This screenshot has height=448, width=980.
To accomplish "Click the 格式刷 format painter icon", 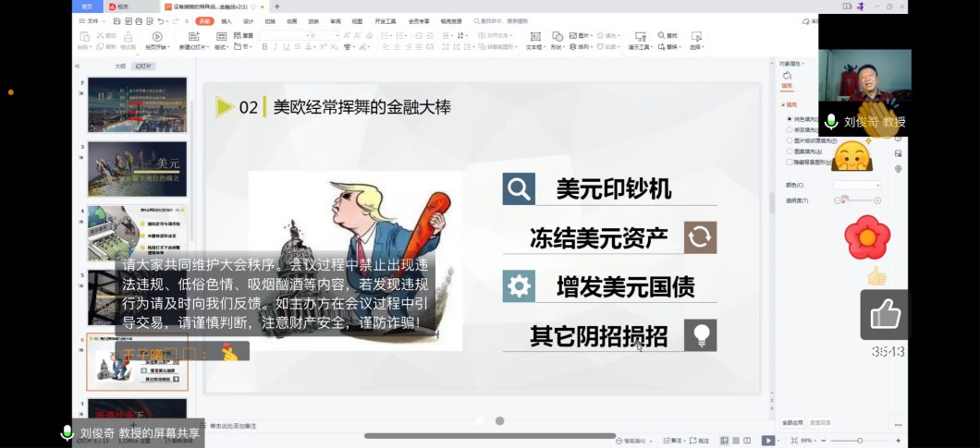I will (129, 36).
